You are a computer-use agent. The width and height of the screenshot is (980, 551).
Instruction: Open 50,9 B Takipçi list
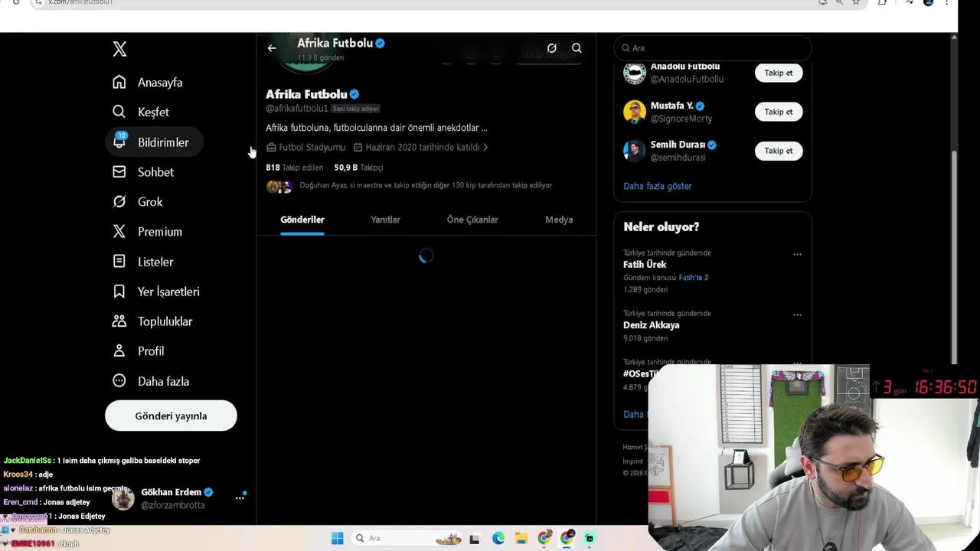click(358, 168)
